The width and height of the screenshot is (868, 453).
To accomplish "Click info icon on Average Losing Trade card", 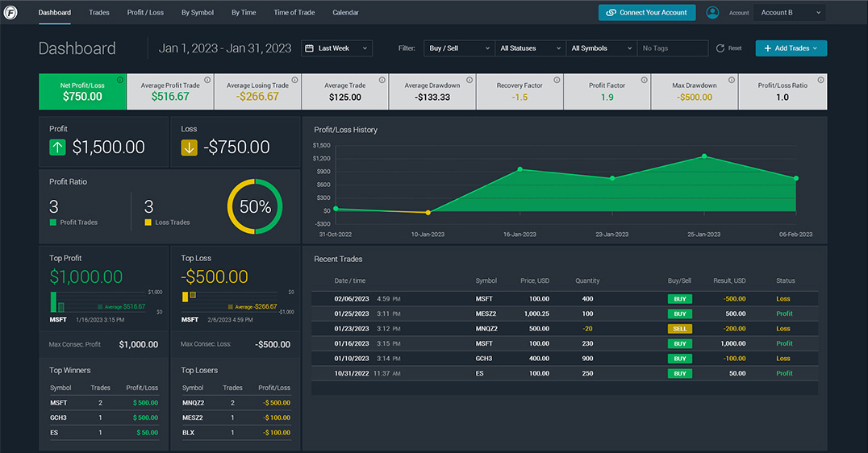I will click(294, 80).
